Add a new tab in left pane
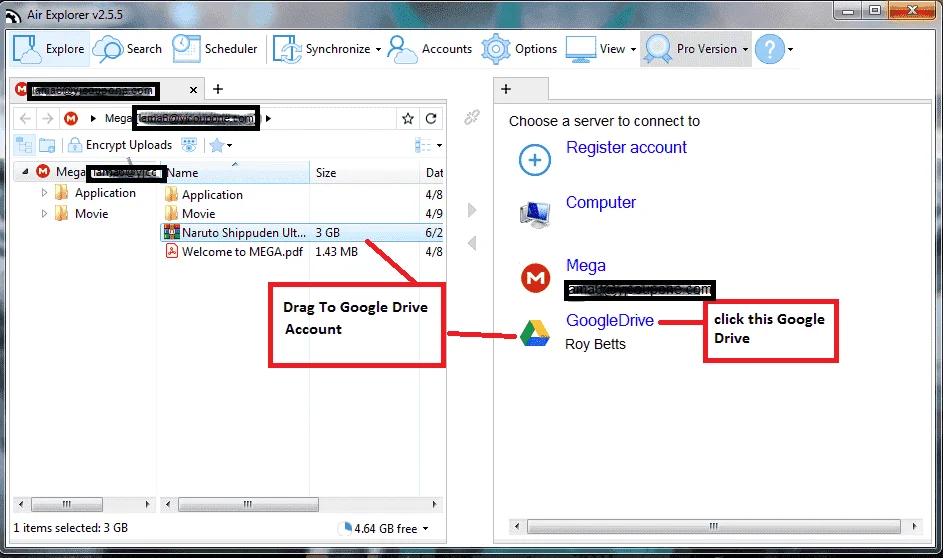The width and height of the screenshot is (943, 558). tap(218, 89)
